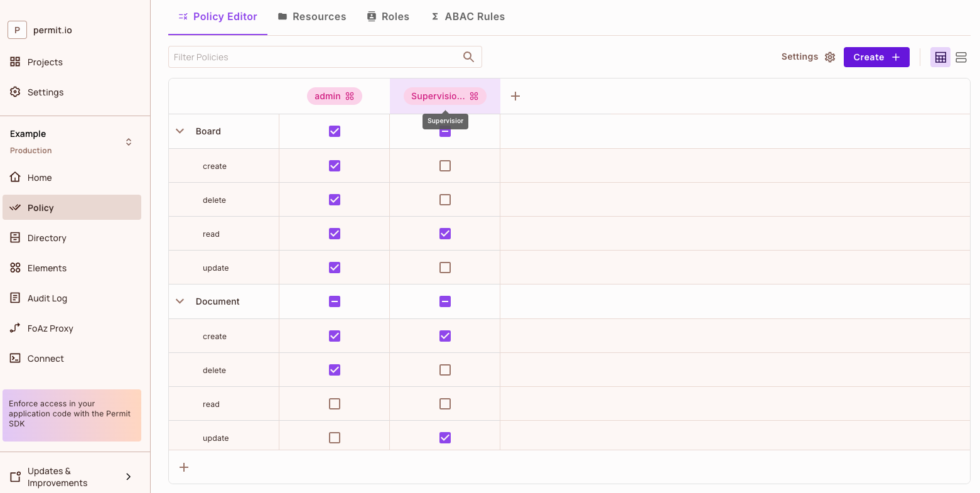Open Directory from the sidebar icon
The image size is (980, 493).
coord(15,237)
